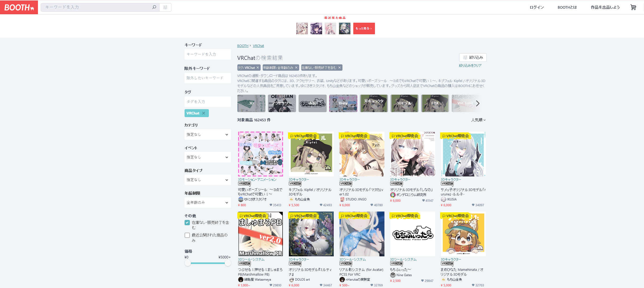Viewport: 644px width, 288px height.
Task: Remove VRChat tag chip in sidebar
Action: click(203, 113)
